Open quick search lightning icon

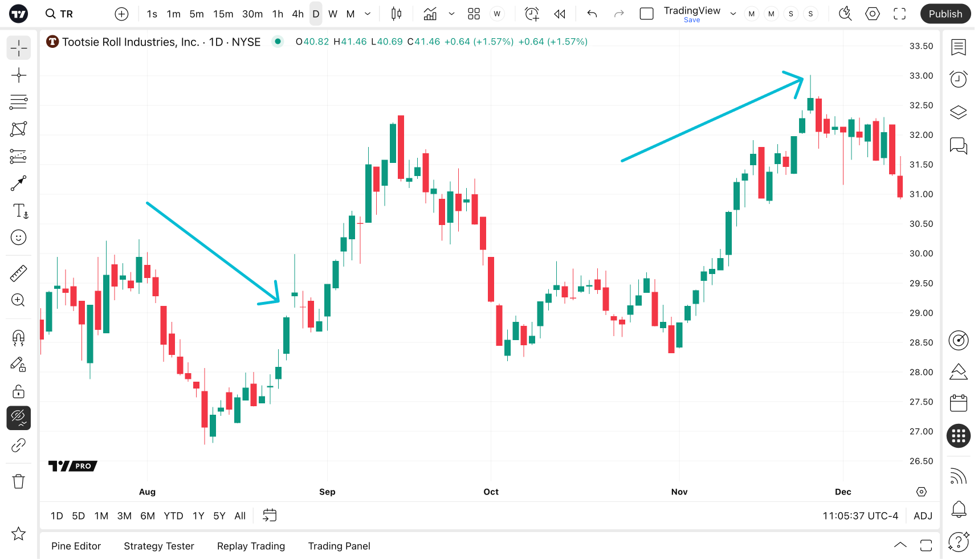point(845,14)
